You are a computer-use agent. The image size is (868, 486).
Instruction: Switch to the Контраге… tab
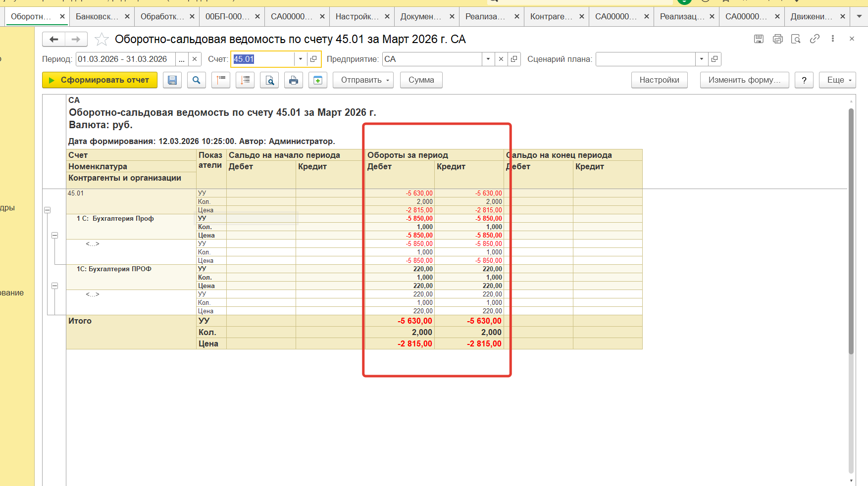[x=551, y=16]
